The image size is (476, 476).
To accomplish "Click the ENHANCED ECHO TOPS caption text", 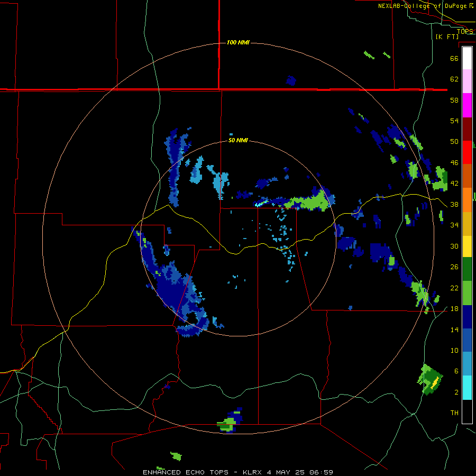I will 186,472.
